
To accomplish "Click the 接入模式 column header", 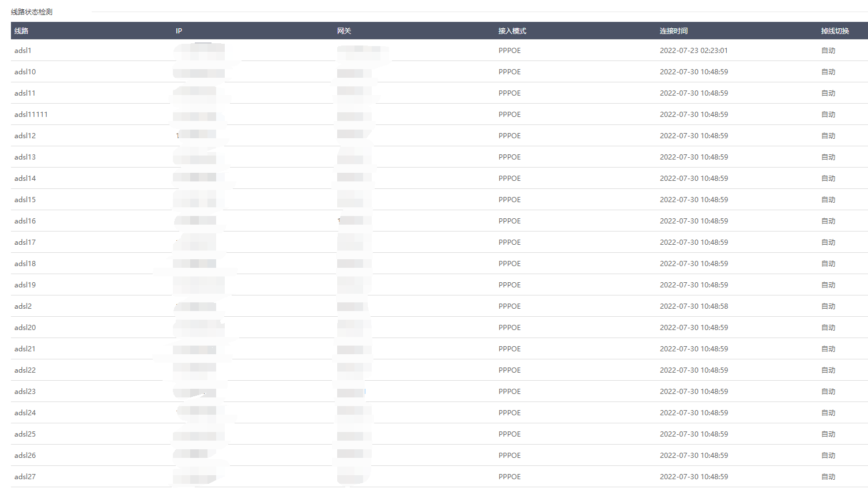I will (x=512, y=31).
